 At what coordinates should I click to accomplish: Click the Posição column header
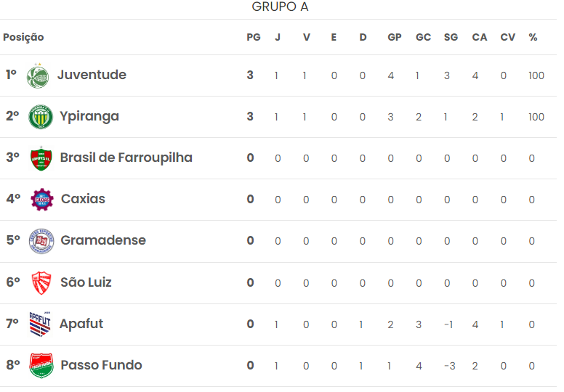tap(23, 37)
